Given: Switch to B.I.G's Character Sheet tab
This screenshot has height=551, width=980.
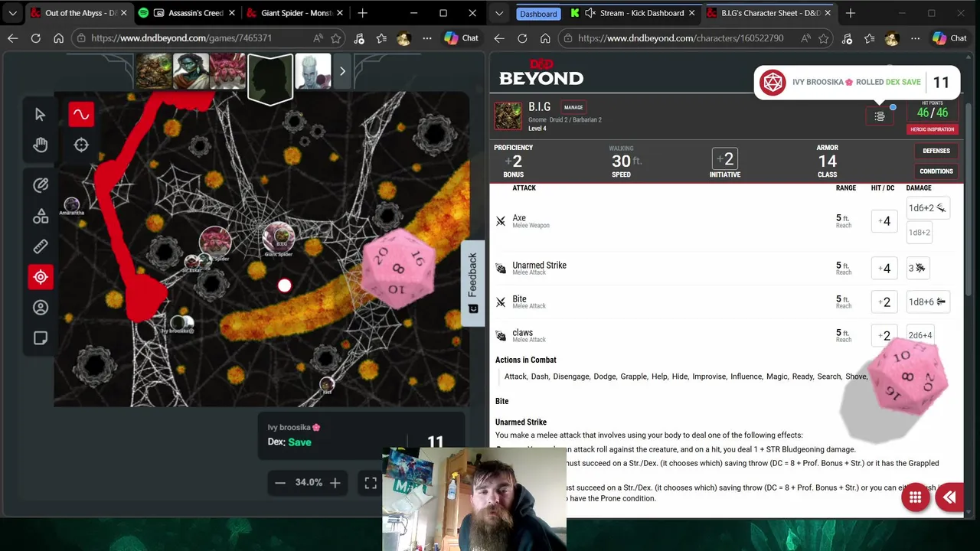Looking at the screenshot, I should pos(770,13).
